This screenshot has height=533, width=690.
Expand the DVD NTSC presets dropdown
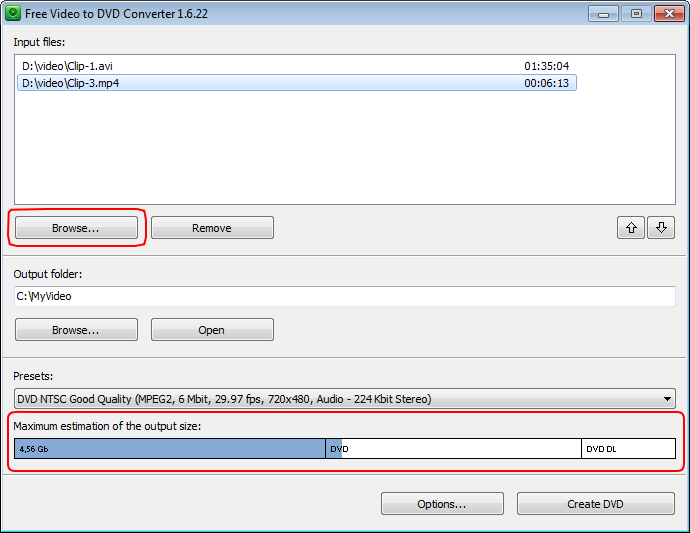coord(667,399)
